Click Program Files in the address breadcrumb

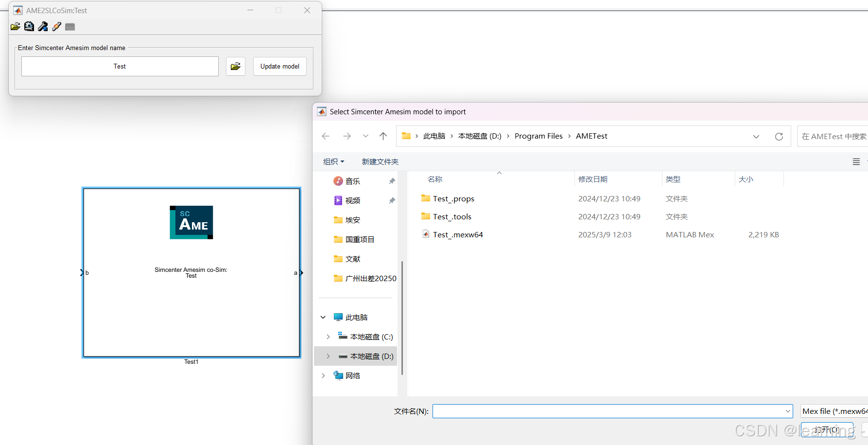coord(538,136)
